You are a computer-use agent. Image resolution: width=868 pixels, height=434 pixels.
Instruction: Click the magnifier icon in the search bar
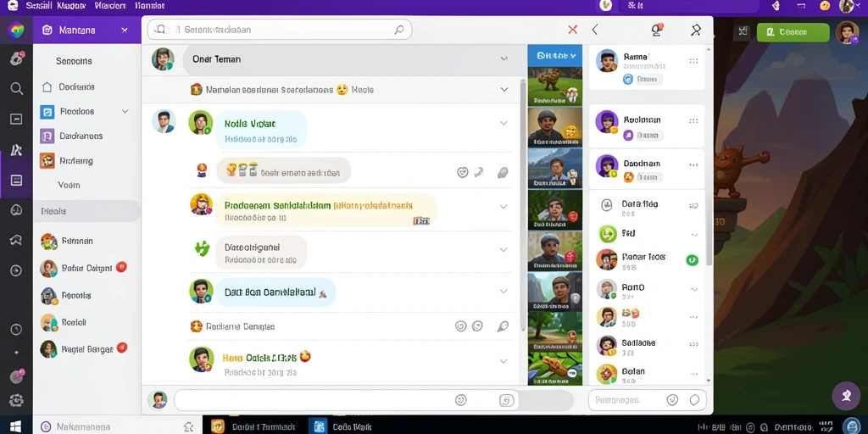click(x=398, y=31)
